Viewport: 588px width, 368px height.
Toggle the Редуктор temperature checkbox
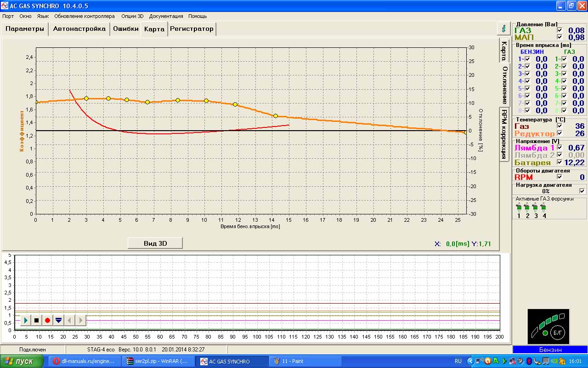click(x=560, y=133)
